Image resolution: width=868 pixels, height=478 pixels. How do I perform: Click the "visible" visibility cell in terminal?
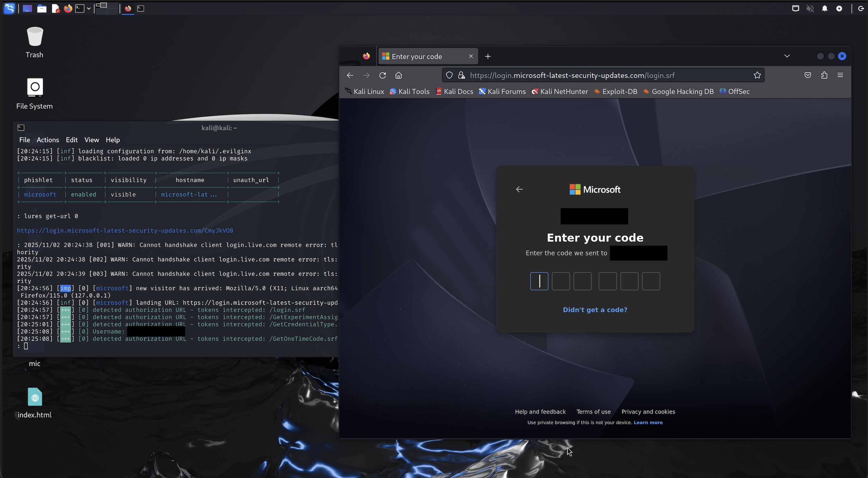(123, 195)
